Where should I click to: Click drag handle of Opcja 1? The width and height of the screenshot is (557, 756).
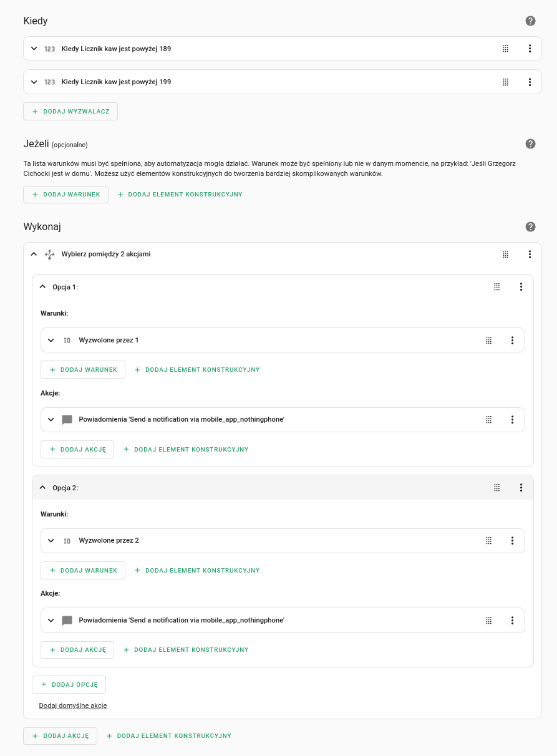[x=497, y=287]
